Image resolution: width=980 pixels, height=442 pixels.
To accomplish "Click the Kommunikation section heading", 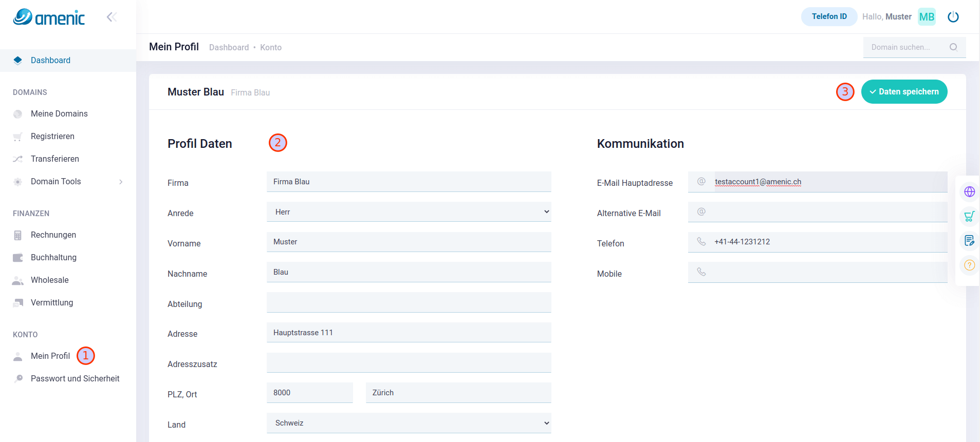I will [640, 144].
